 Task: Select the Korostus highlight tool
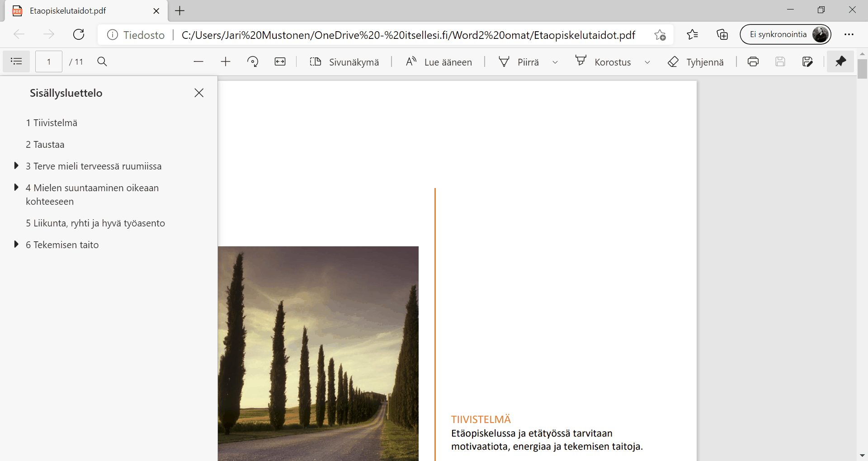[x=604, y=62]
